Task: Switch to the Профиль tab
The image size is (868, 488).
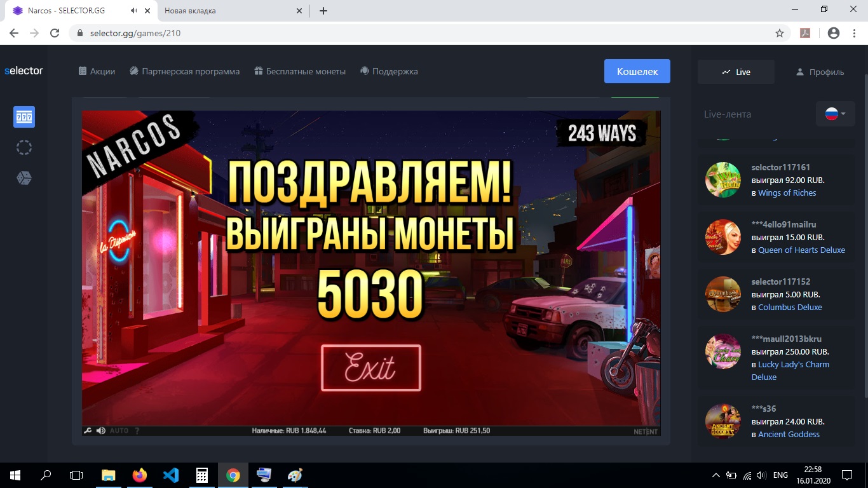Action: pyautogui.click(x=820, y=72)
